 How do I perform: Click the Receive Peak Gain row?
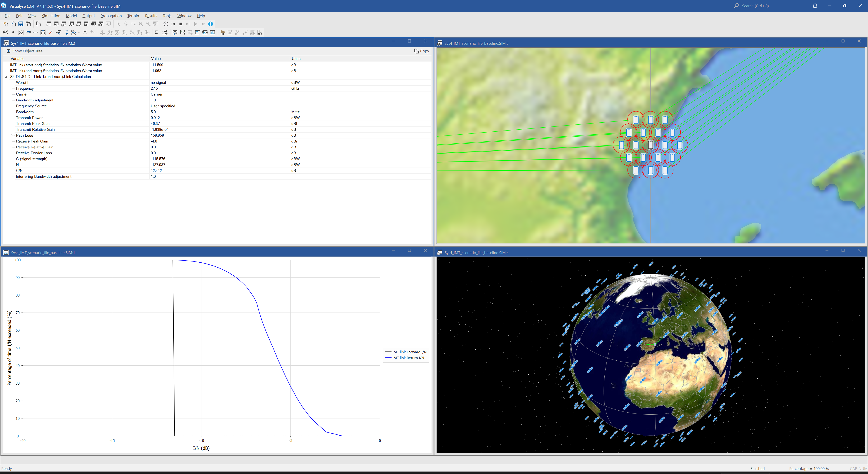coord(217,141)
